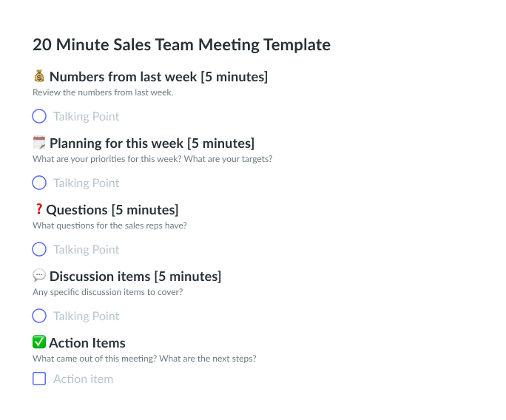This screenshot has height=420, width=506.
Task: Tick the Action item checkbox
Action: [x=39, y=379]
